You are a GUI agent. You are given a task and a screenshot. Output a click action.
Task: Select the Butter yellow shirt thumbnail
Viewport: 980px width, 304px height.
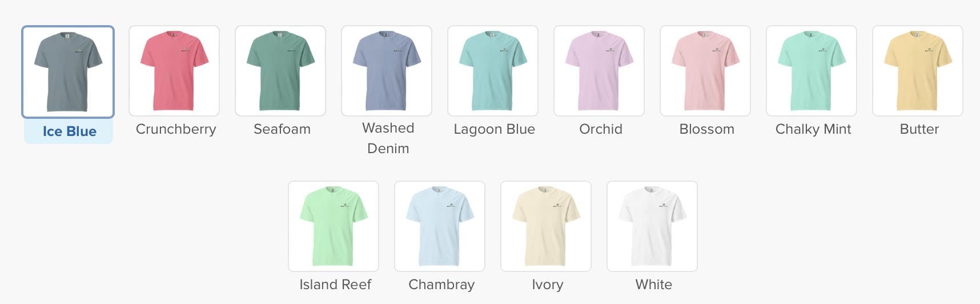(x=918, y=71)
